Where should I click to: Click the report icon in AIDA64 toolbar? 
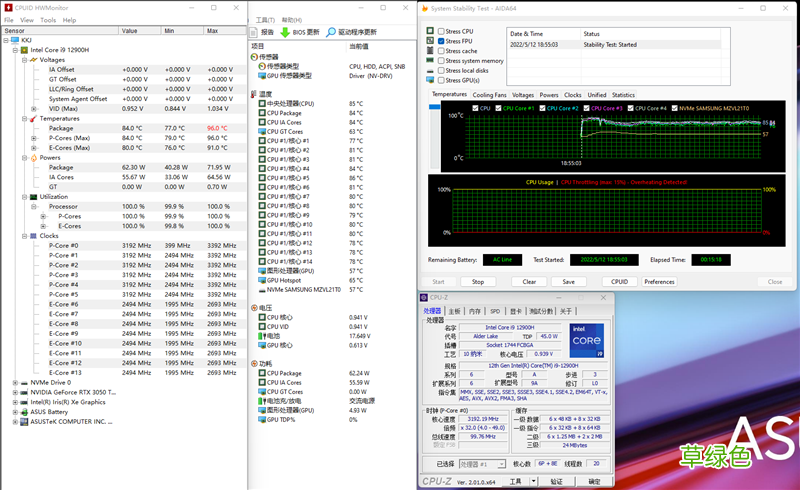[255, 32]
